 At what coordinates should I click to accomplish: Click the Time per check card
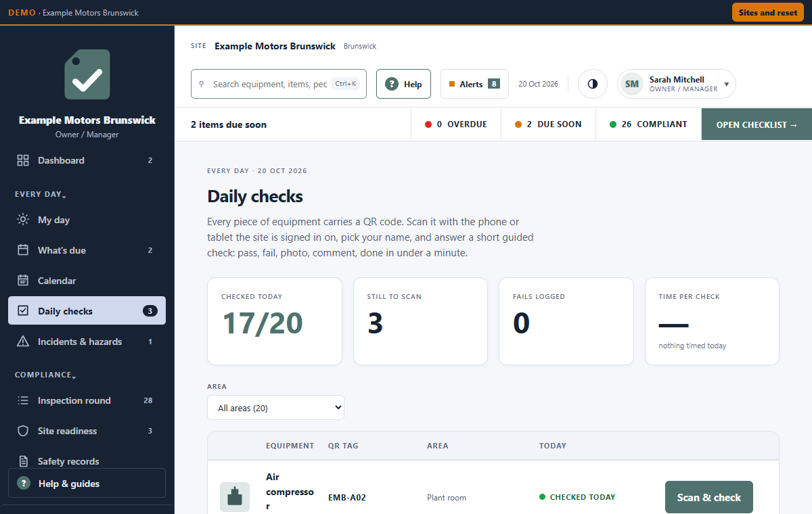pos(712,321)
